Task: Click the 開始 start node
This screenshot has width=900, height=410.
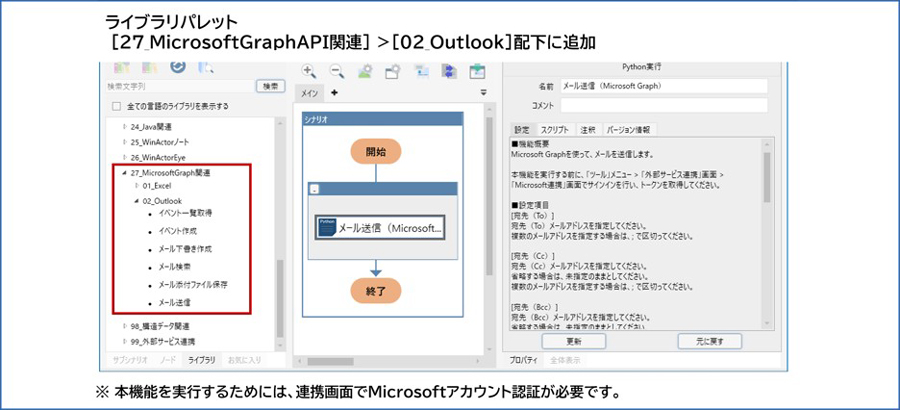Action: [376, 152]
